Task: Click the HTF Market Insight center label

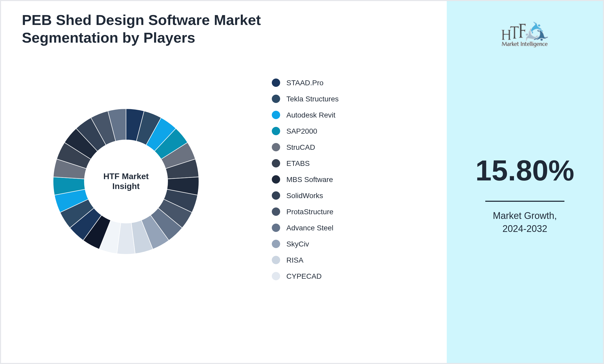Action: click(126, 181)
